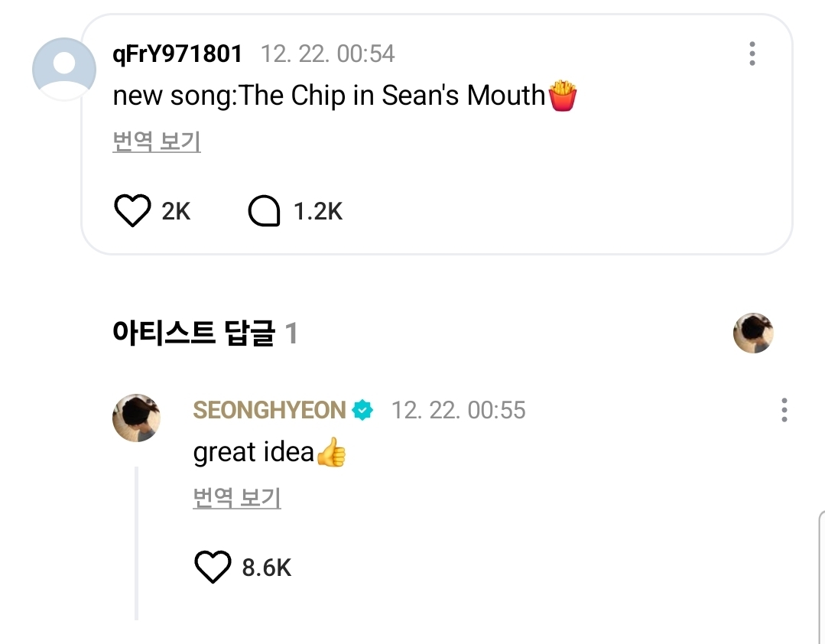
Task: Like the qFrY971801 comment with the heart
Action: 132,210
